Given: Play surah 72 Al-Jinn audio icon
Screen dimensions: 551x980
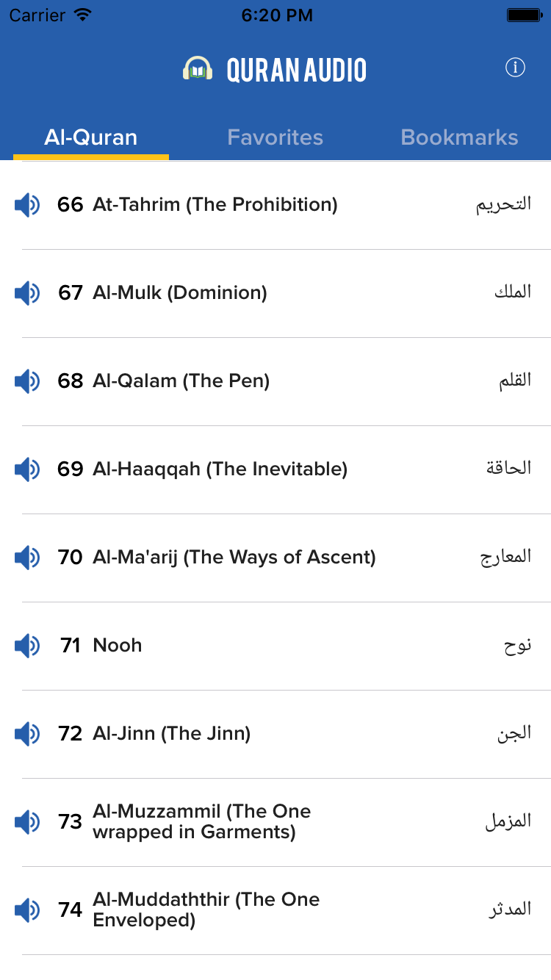Looking at the screenshot, I should pos(27,734).
